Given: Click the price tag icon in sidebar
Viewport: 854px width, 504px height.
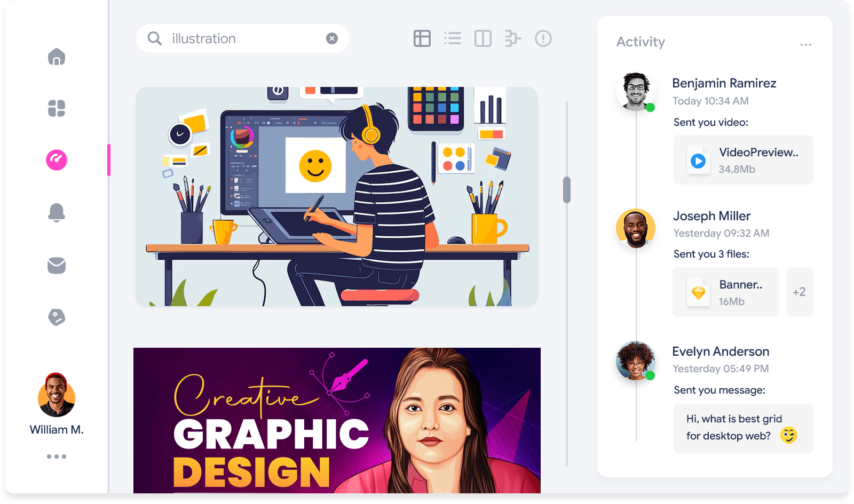Looking at the screenshot, I should point(57,317).
